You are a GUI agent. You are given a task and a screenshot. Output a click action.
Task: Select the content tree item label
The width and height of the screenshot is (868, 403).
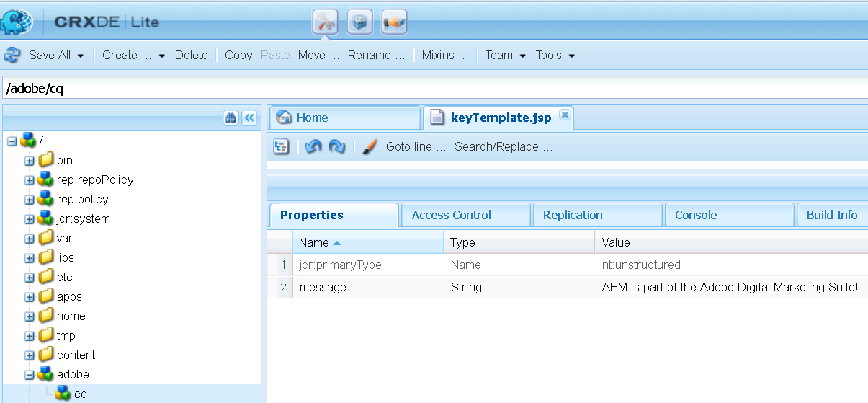76,355
